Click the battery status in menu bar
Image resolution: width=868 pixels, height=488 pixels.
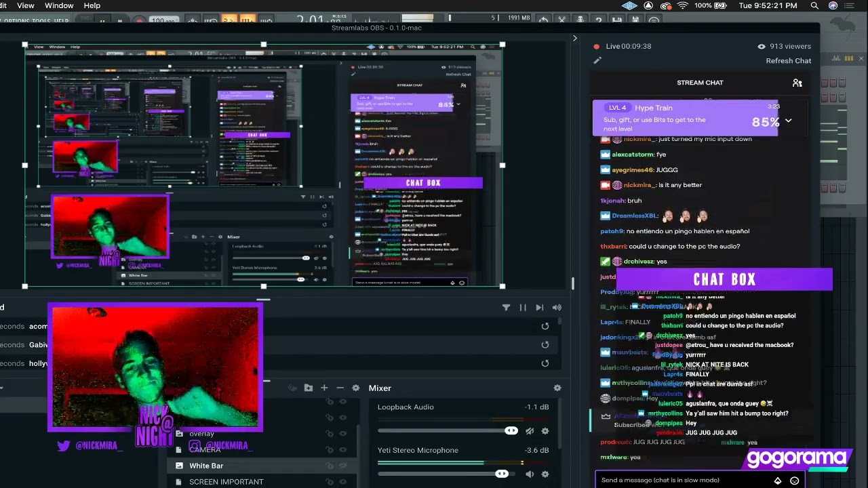click(x=711, y=5)
